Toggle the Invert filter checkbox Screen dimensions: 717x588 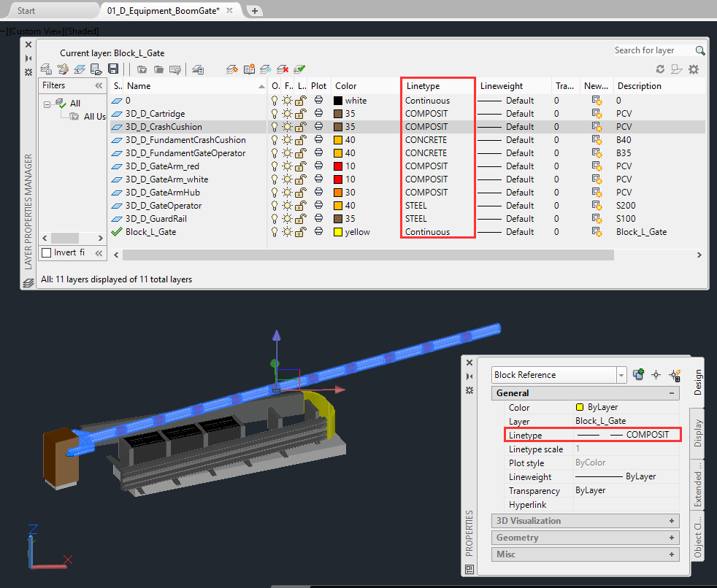tap(47, 253)
